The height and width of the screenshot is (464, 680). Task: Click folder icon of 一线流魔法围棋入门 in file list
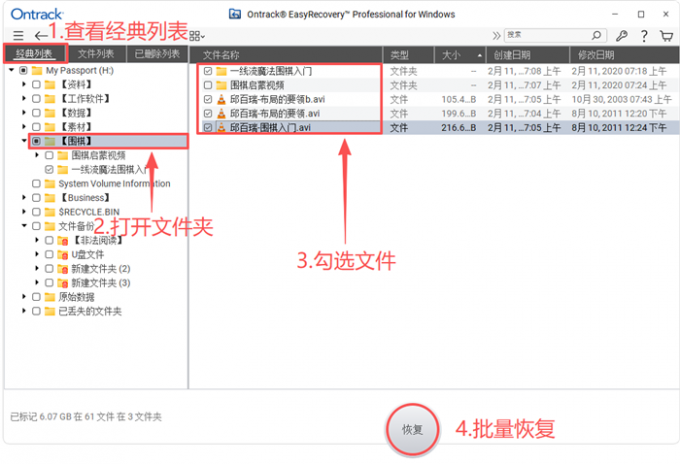pyautogui.click(x=222, y=71)
